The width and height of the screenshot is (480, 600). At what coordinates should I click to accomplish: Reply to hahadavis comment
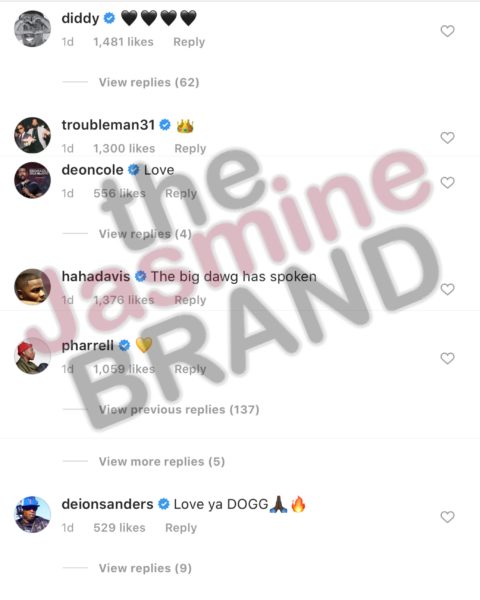190,300
